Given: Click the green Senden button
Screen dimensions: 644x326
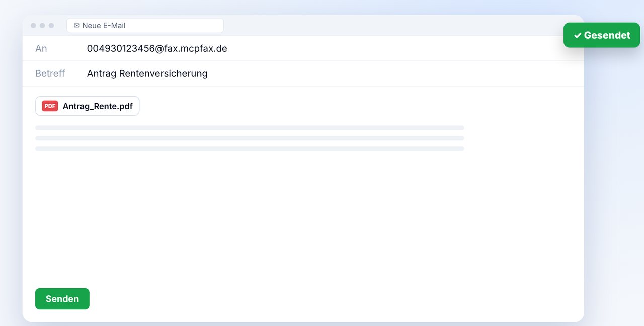Looking at the screenshot, I should [x=62, y=299].
